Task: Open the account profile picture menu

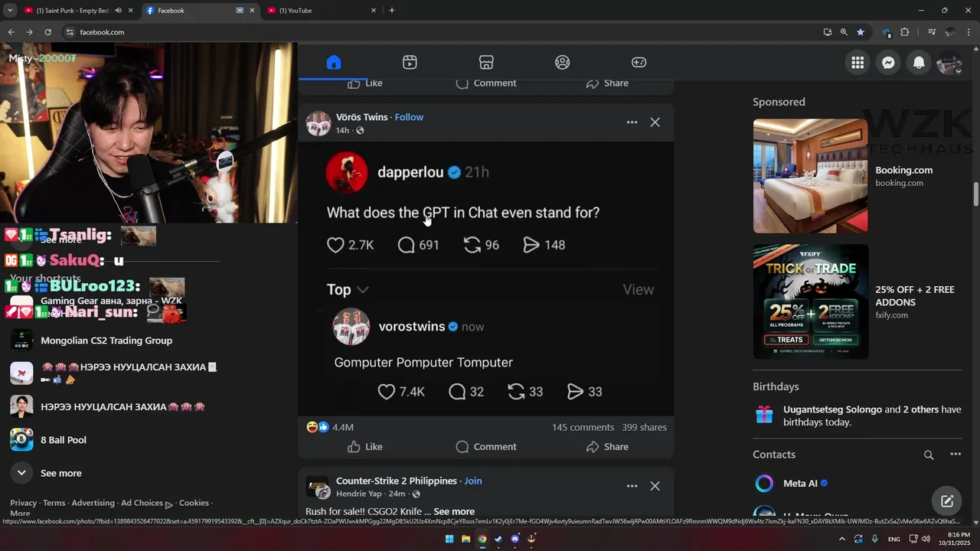Action: [949, 63]
